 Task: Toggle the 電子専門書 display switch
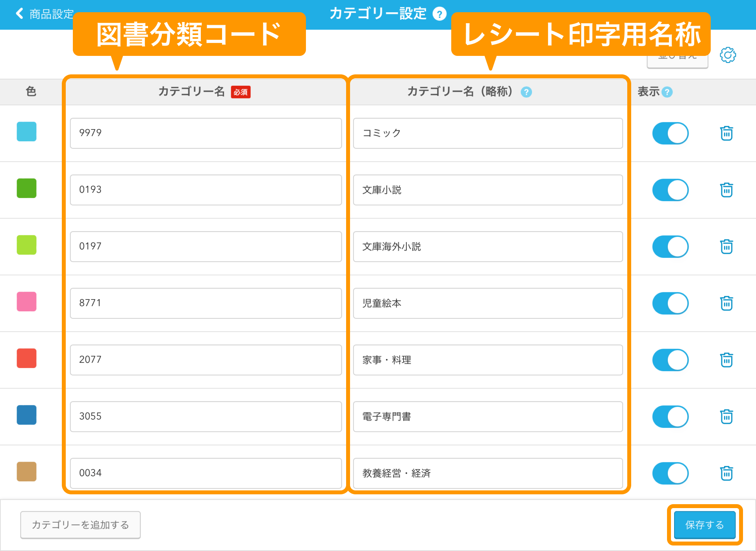click(670, 416)
